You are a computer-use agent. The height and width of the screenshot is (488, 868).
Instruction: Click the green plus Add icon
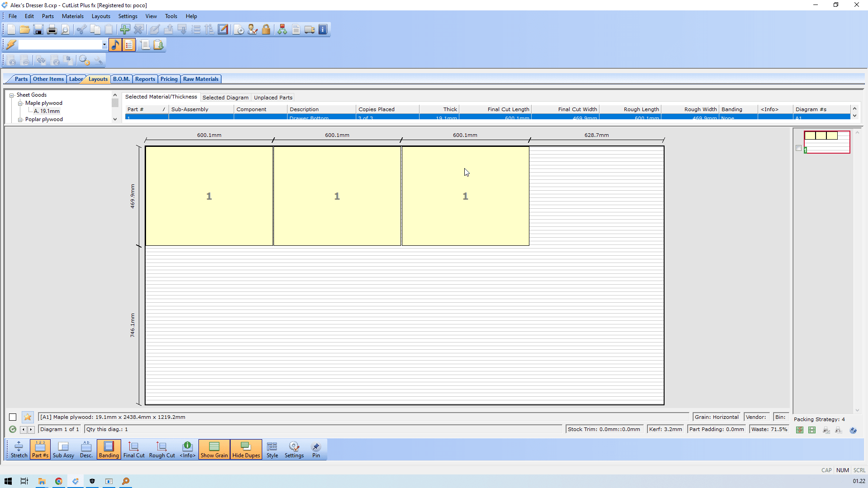(125, 30)
